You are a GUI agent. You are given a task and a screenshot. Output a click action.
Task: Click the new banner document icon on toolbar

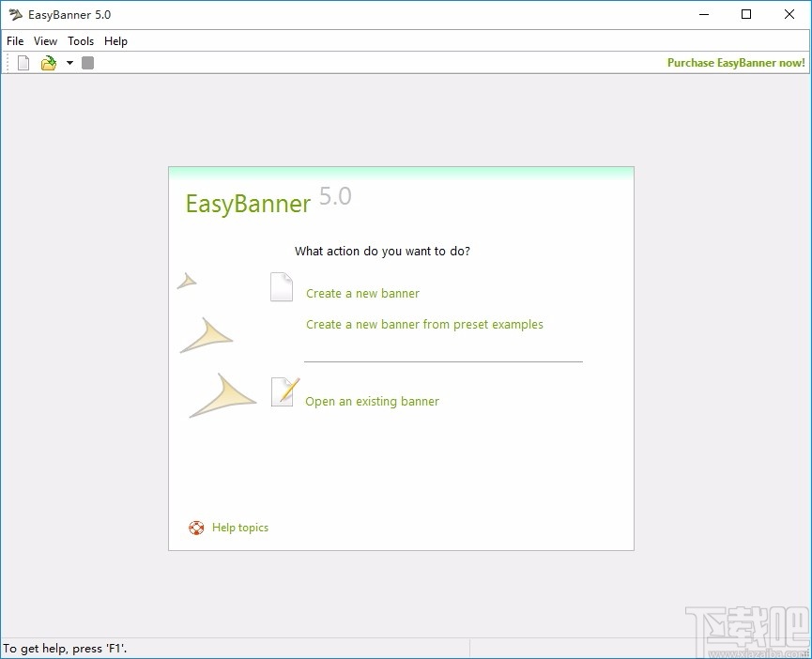click(23, 62)
